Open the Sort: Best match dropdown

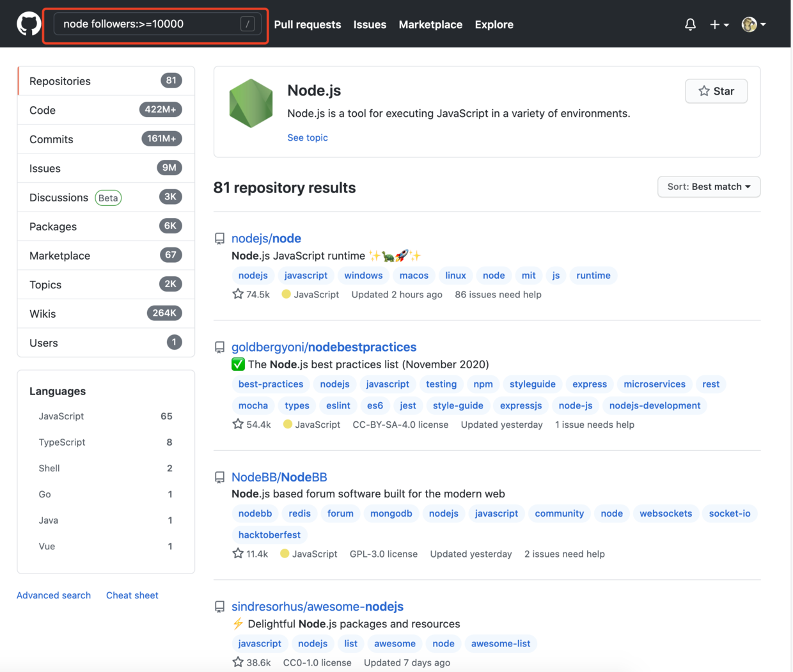(709, 187)
